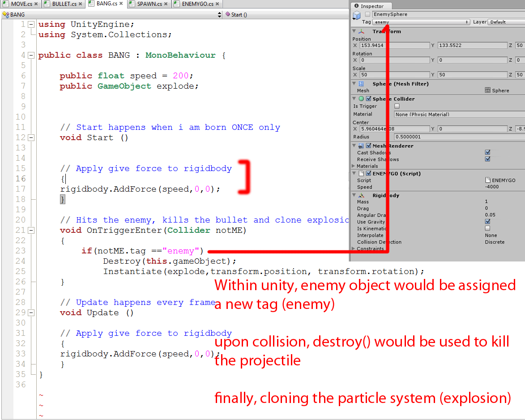
Task: Click the BANG class icon in breadcrumb bar
Action: (6, 15)
